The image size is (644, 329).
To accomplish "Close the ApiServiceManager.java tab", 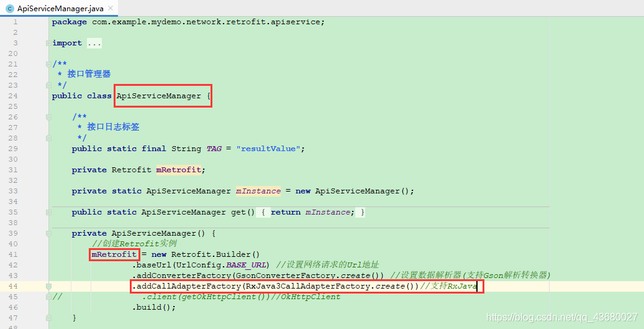I will 111,8.
